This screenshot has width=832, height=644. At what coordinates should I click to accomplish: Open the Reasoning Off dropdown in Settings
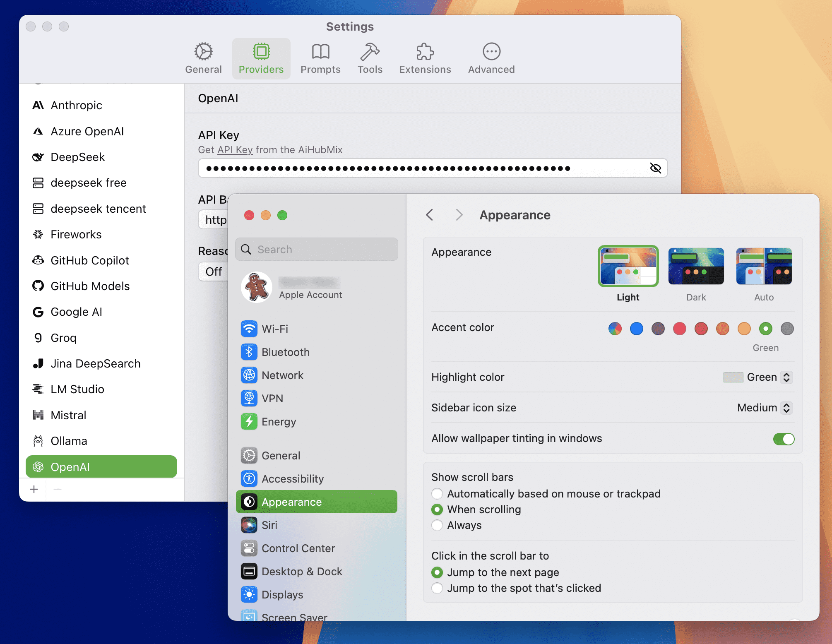tap(213, 272)
